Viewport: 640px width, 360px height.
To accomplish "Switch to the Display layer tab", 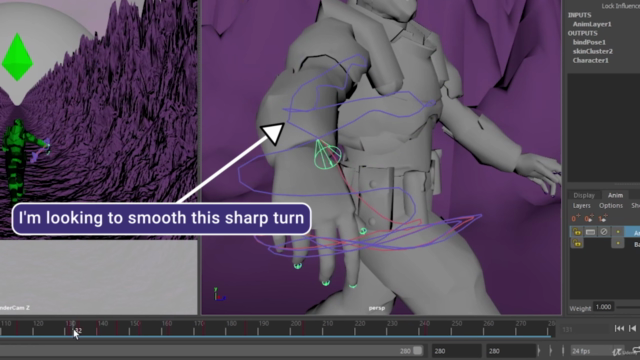I will 584,195.
